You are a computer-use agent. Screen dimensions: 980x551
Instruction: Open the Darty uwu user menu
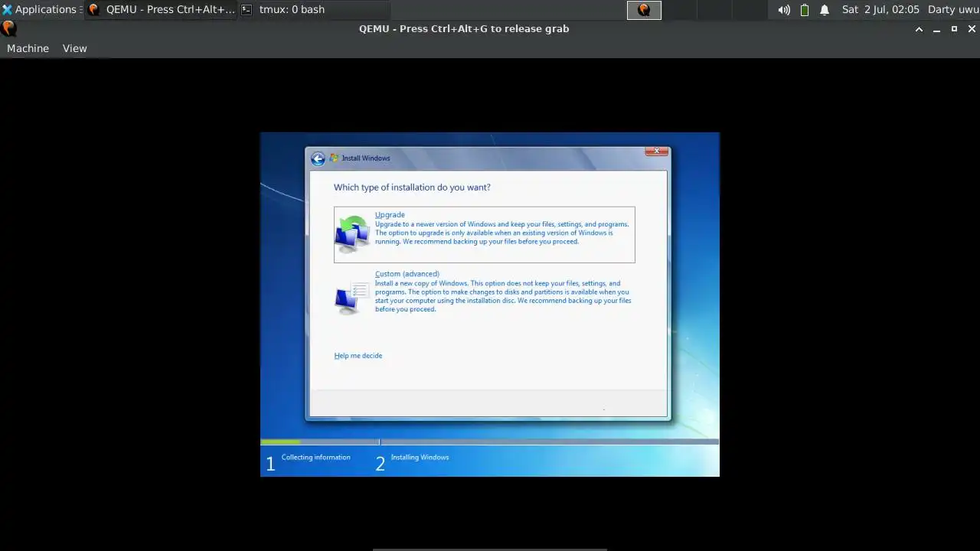[x=953, y=10]
